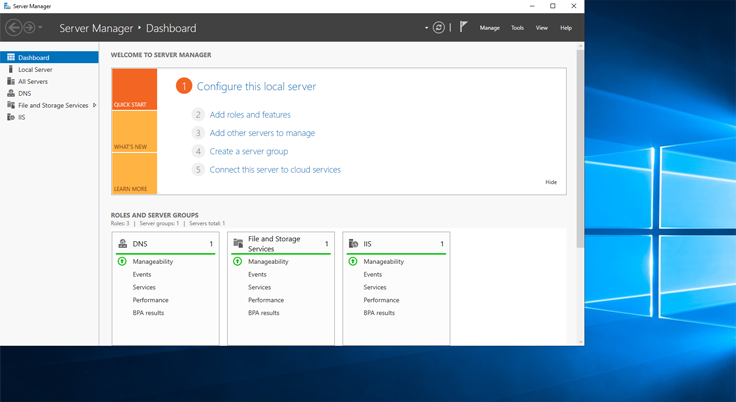Click the IIS icon in sidebar
The height and width of the screenshot is (402, 736).
pyautogui.click(x=11, y=117)
